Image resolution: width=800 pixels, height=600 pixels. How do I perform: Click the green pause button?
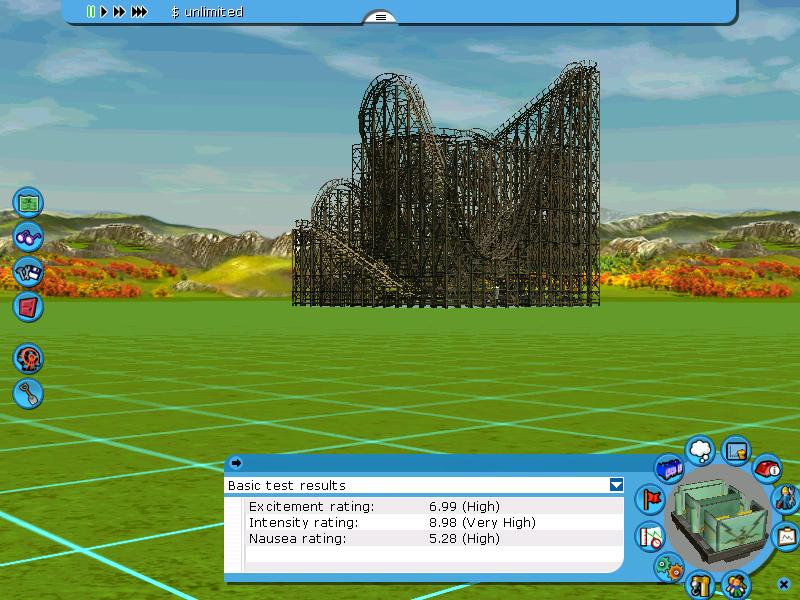point(90,12)
